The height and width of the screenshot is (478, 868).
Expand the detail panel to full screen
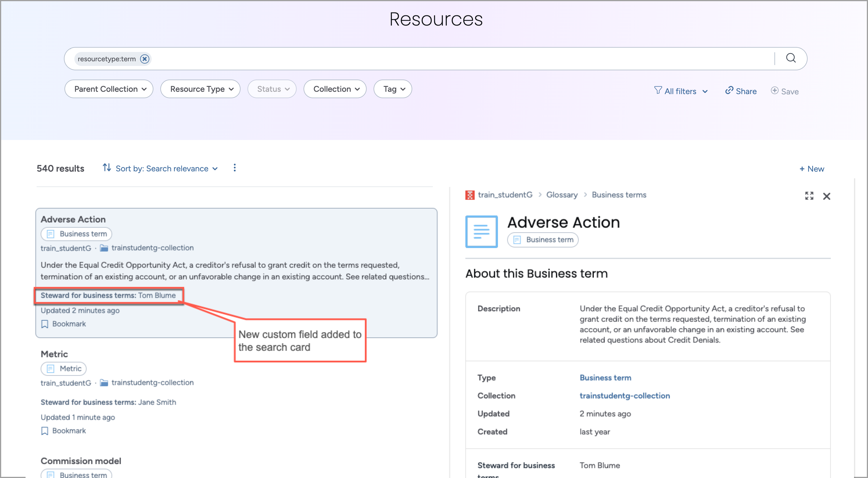[809, 196]
